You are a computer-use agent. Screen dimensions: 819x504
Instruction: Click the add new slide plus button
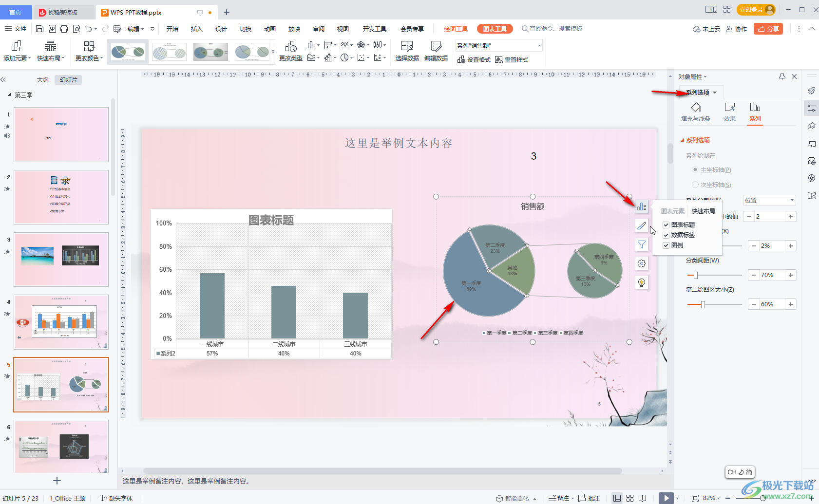57,481
